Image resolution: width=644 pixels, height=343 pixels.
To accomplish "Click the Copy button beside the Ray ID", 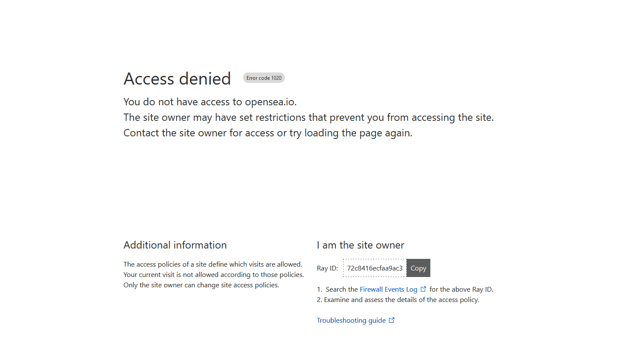I will 418,268.
